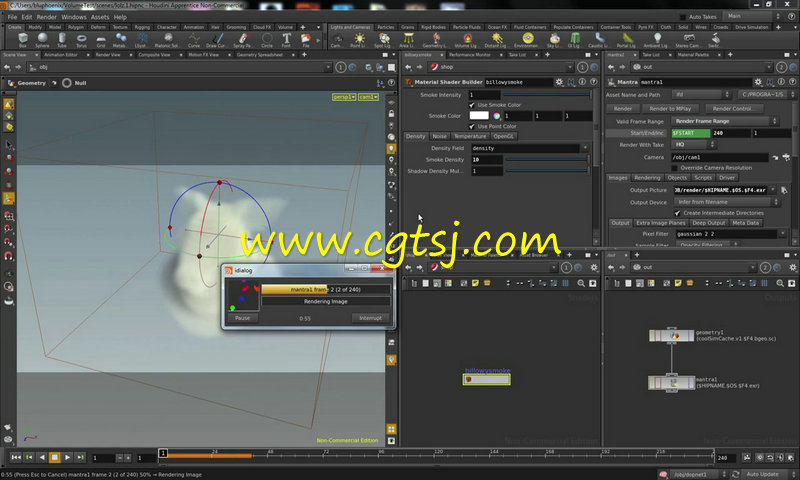Add an Environment Light from shelf

pyautogui.click(x=528, y=40)
